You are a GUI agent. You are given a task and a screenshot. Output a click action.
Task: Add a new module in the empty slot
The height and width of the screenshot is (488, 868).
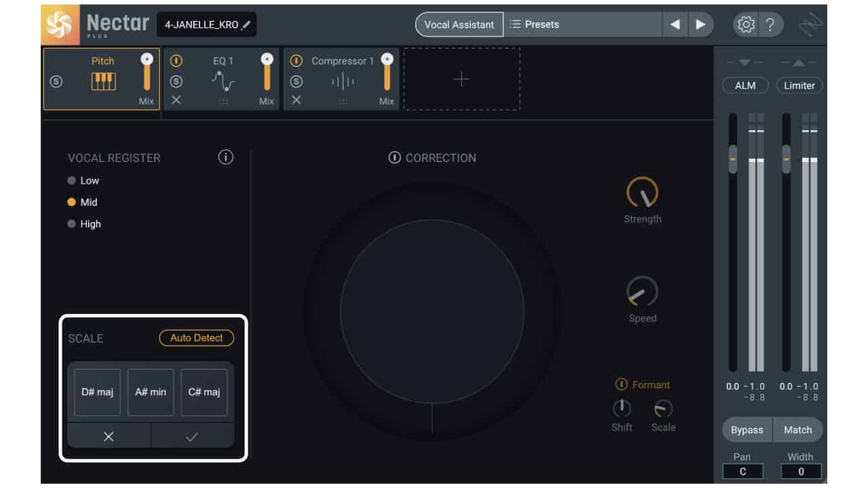461,79
